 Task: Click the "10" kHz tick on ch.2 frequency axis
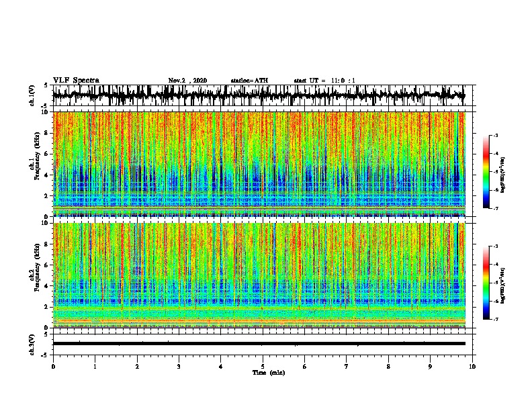45,223
